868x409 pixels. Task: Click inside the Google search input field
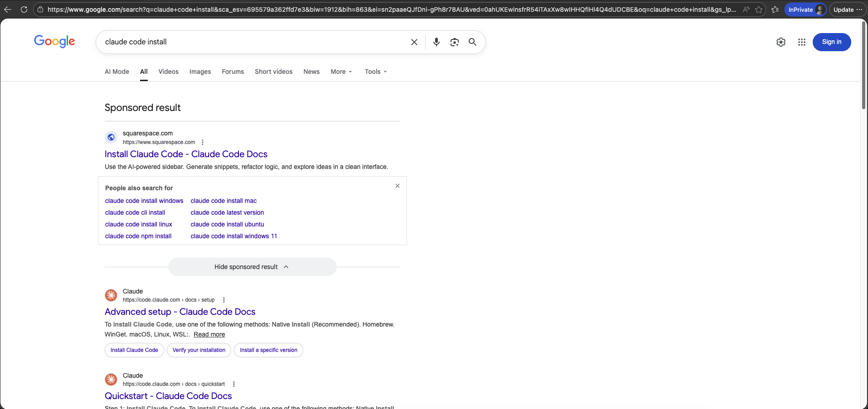coord(254,42)
